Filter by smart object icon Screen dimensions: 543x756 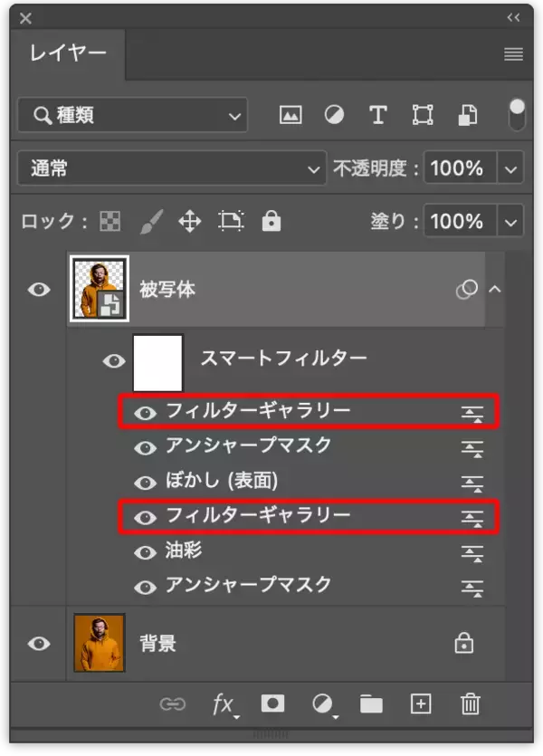point(467,115)
